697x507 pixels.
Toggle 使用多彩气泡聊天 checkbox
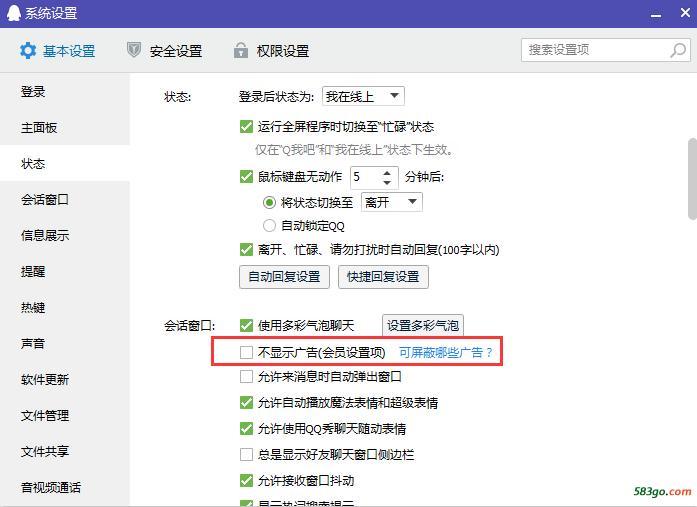[x=246, y=326]
